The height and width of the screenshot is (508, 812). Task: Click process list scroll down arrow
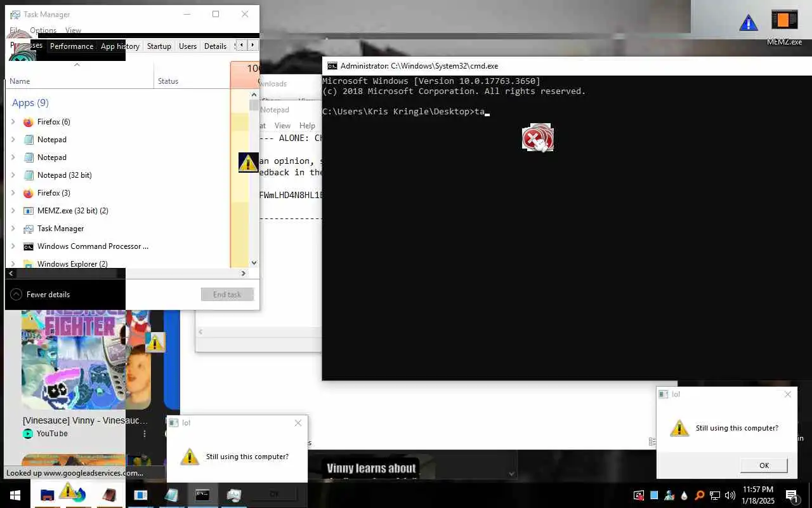coord(254,263)
